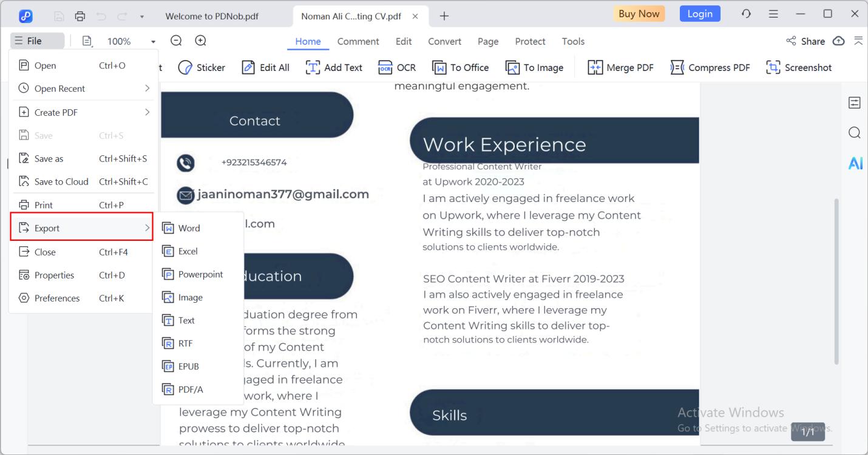
Task: Export the PDF to Powerpoint
Action: 198,274
